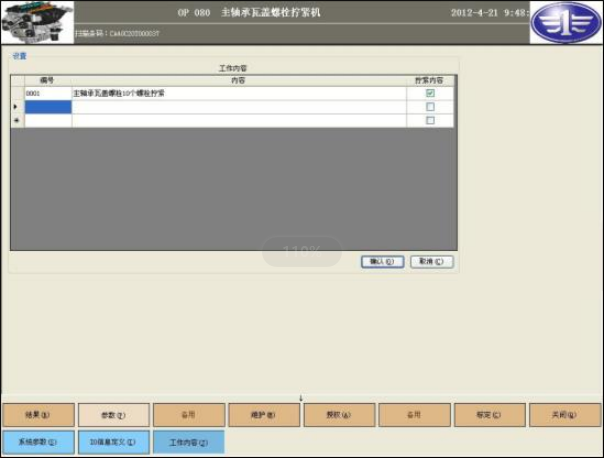Click the OP 080 station title text
Image resolution: width=604 pixels, height=458 pixels.
pos(249,12)
